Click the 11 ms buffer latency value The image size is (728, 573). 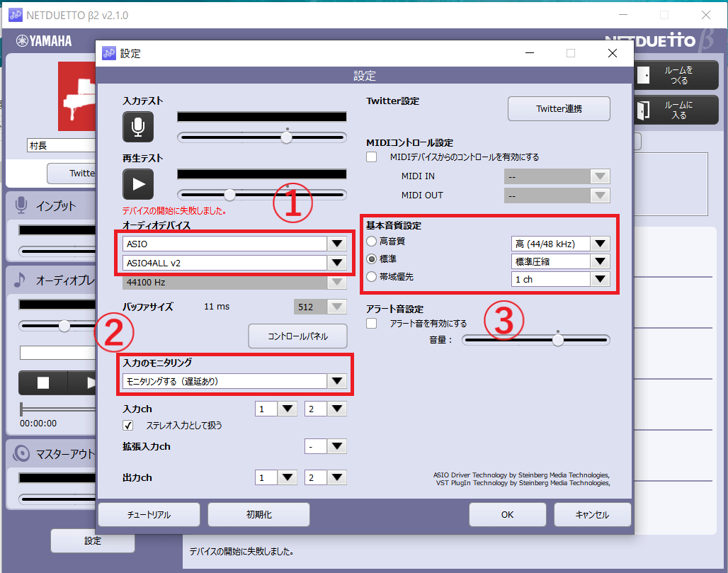(x=217, y=307)
